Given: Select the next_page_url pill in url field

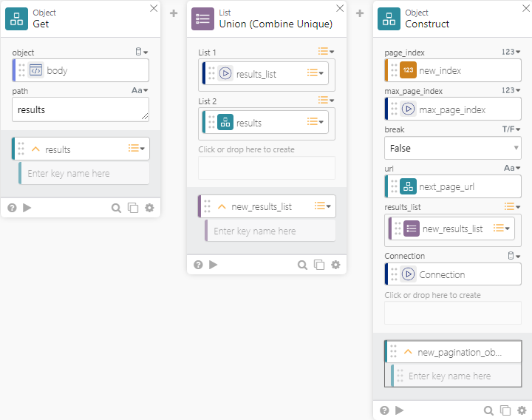Looking at the screenshot, I should coord(446,186).
